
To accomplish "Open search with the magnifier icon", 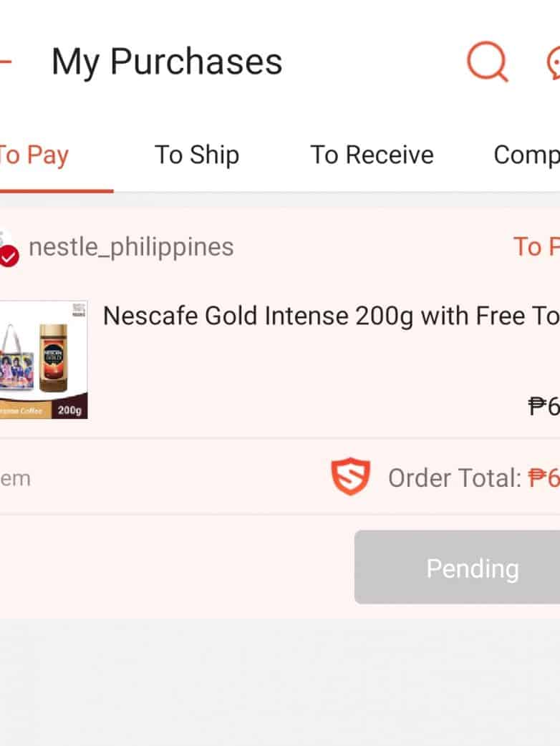I will tap(487, 62).
